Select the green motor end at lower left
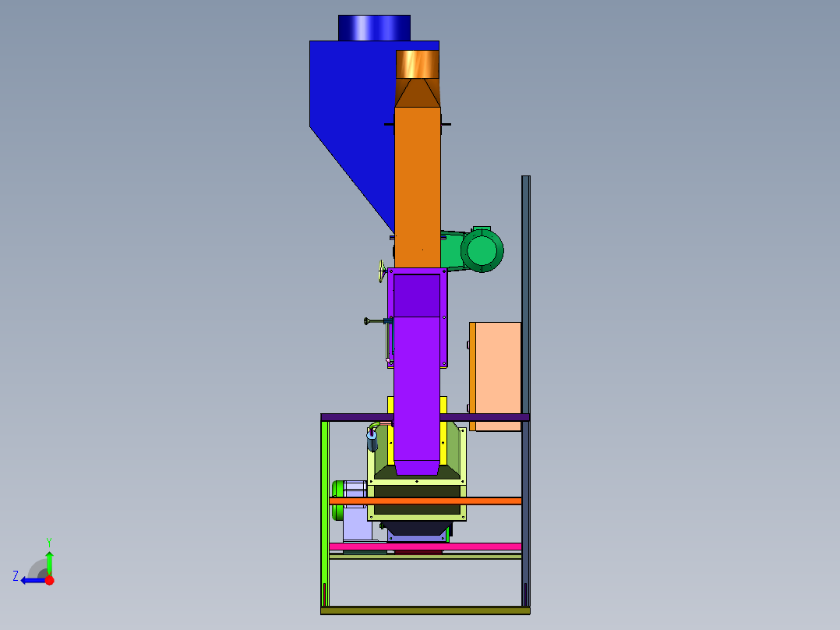Screen dimensions: 840x630 [337, 501]
